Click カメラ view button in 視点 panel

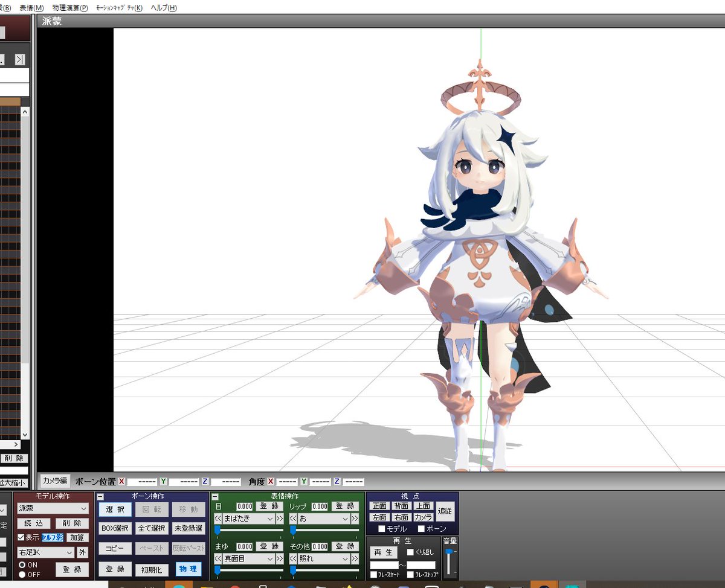pyautogui.click(x=423, y=517)
